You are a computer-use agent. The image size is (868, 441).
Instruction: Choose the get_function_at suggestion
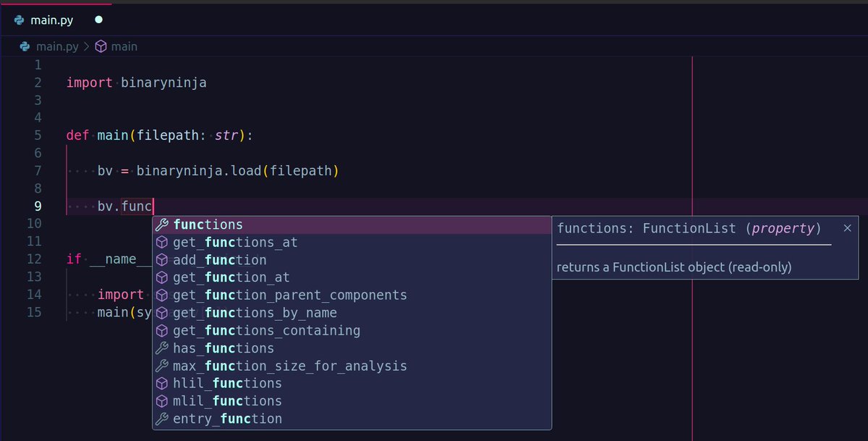[352, 278]
